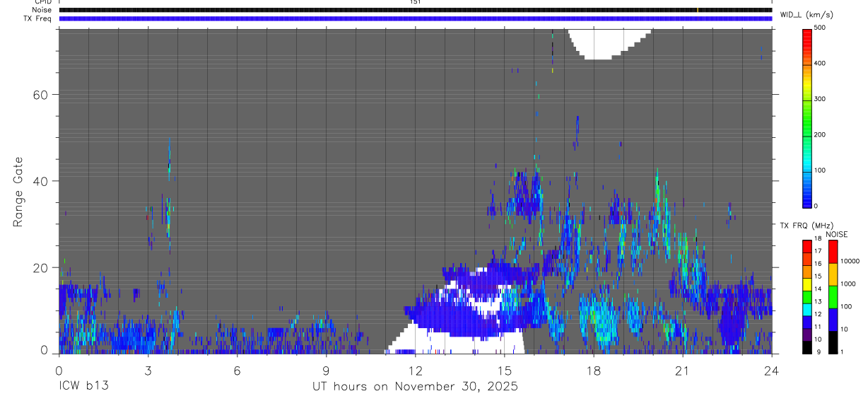Image resolution: width=868 pixels, height=401 pixels.
Task: Click the '300' velocity scale label
Action: [x=820, y=99]
